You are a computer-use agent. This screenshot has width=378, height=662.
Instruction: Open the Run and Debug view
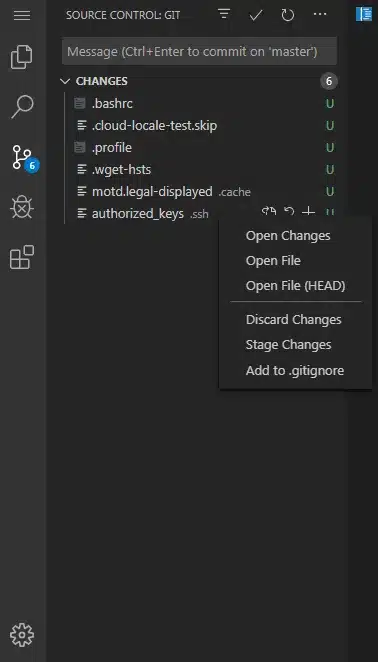pyautogui.click(x=22, y=207)
